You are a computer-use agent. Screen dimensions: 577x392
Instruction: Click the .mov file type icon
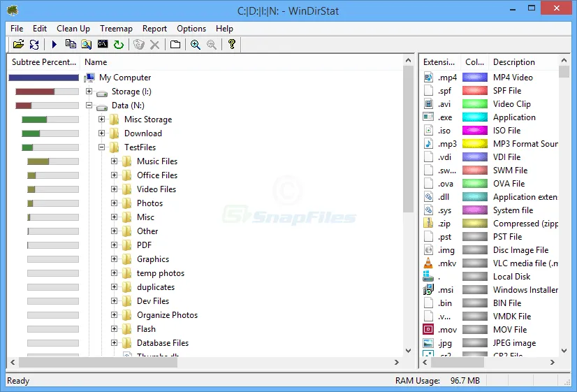click(428, 329)
